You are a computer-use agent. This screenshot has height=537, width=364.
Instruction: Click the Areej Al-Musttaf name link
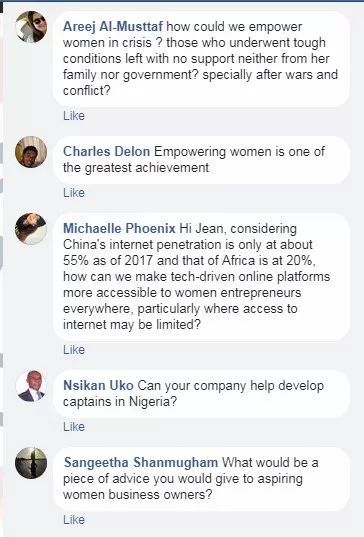(113, 27)
